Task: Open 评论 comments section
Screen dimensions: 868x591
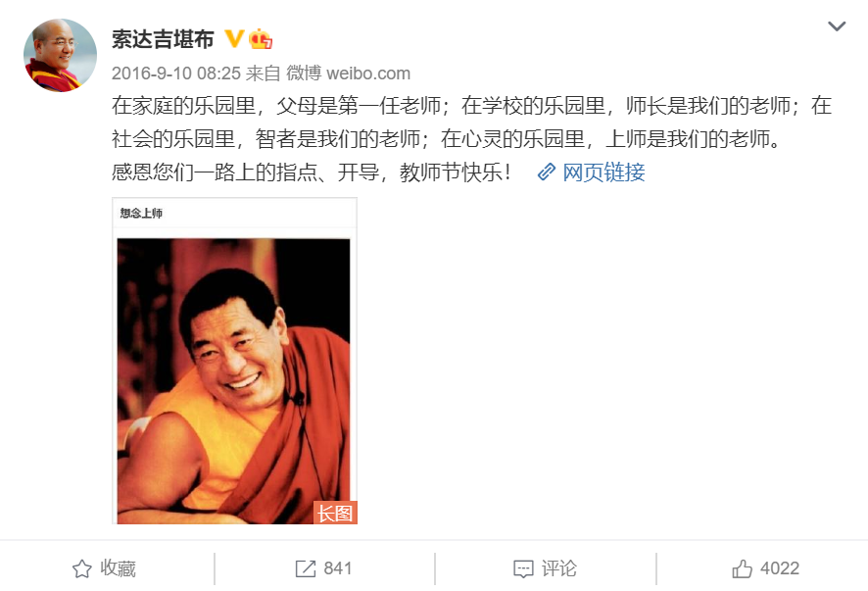Action: [558, 568]
